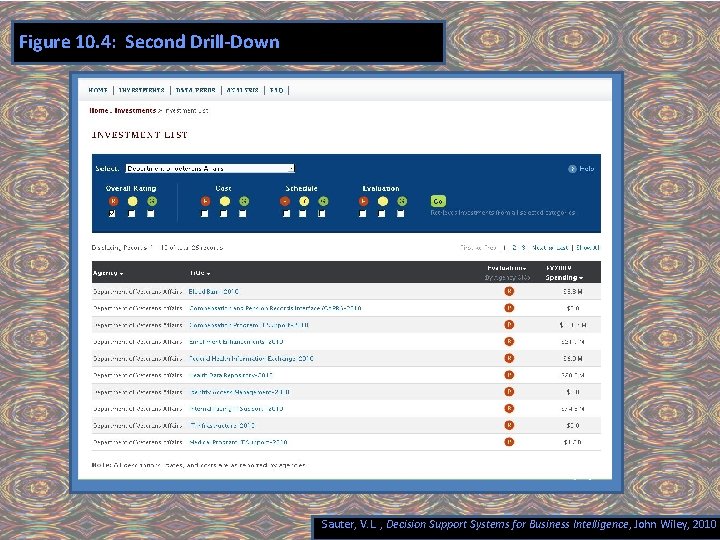The height and width of the screenshot is (540, 720).
Task: Check the yellow Overall Rating checkbox
Action: click(x=132, y=214)
